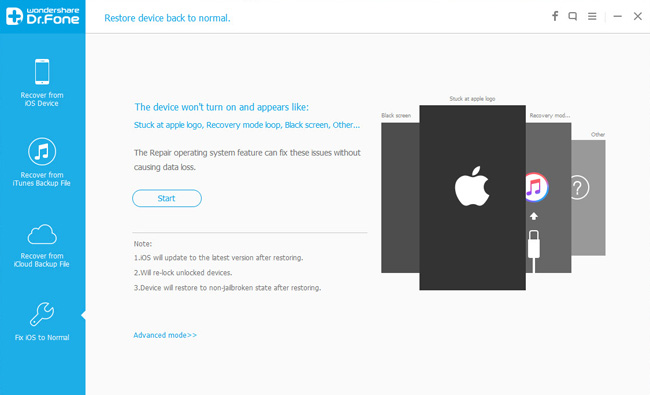Image resolution: width=650 pixels, height=395 pixels.
Task: Close the Dr.Fone window
Action: (638, 16)
